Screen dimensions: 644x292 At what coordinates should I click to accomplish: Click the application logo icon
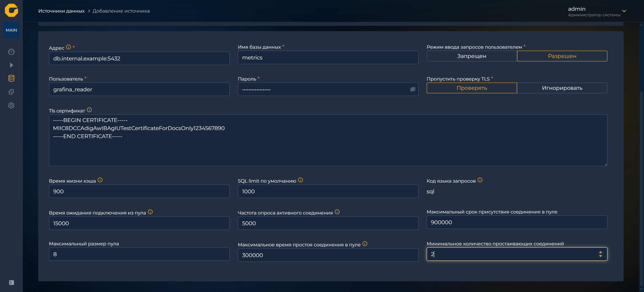click(x=11, y=10)
